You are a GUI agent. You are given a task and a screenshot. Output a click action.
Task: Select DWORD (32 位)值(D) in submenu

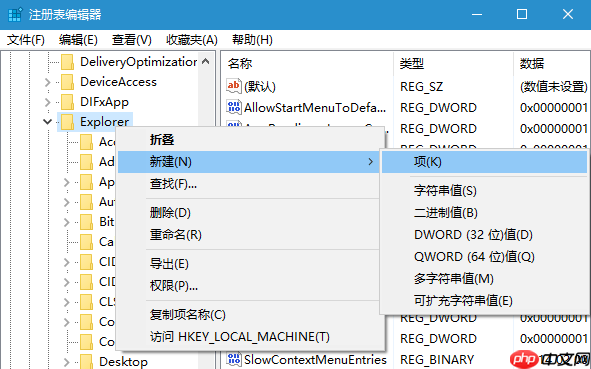click(x=485, y=235)
